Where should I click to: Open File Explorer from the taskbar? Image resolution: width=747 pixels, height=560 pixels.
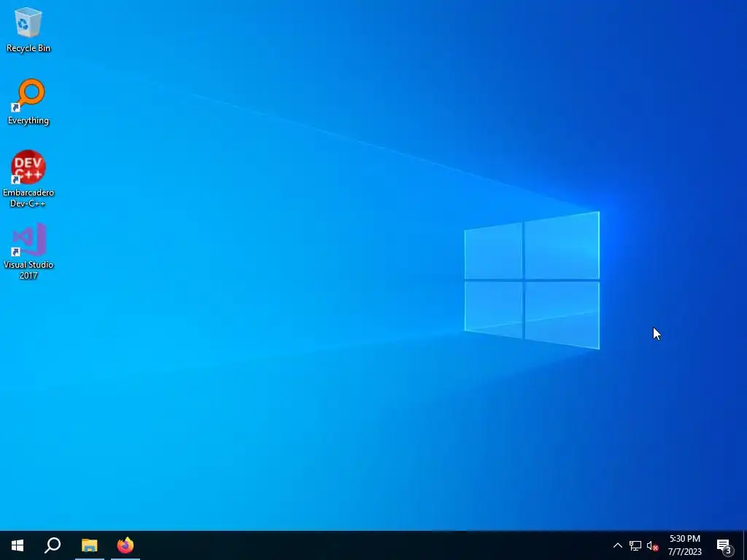(x=89, y=545)
